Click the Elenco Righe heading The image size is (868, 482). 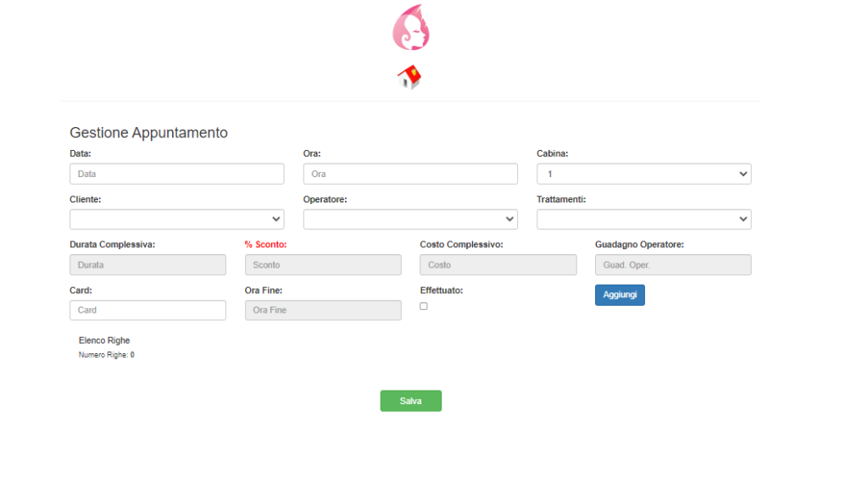pos(104,341)
